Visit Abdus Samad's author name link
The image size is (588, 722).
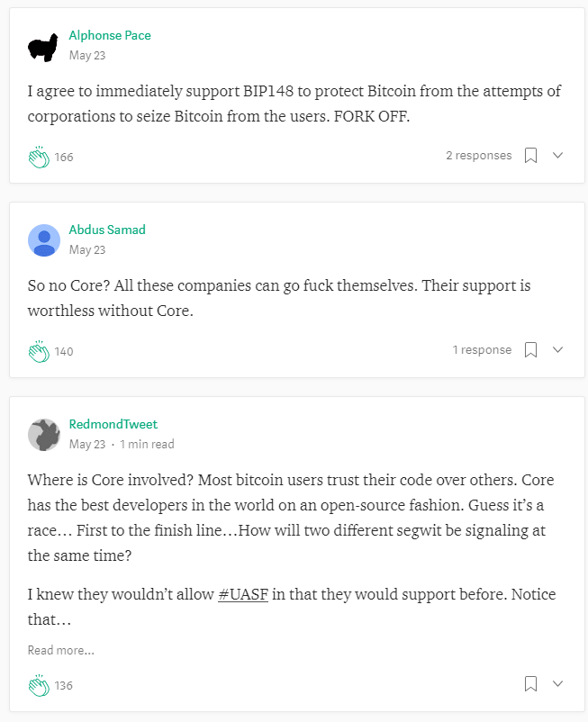point(107,230)
